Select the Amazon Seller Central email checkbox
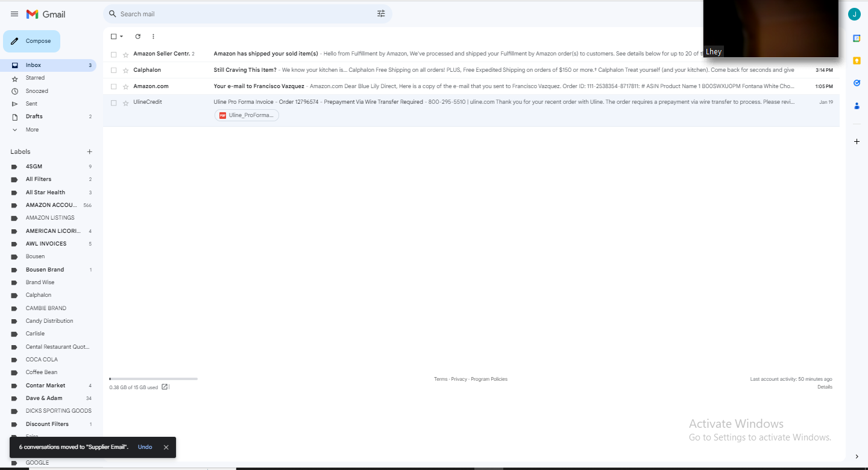Image resolution: width=868 pixels, height=470 pixels. [113, 54]
